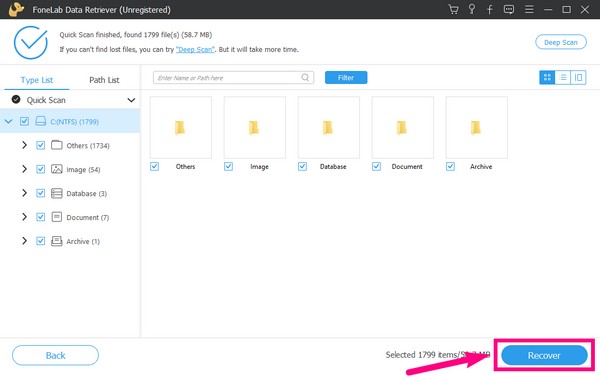
Task: Click the register key icon
Action: (x=472, y=9)
